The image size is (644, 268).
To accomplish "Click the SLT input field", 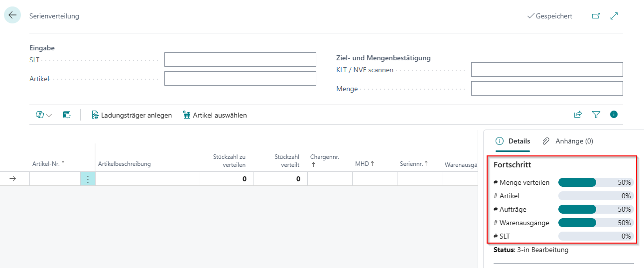I will coord(240,60).
